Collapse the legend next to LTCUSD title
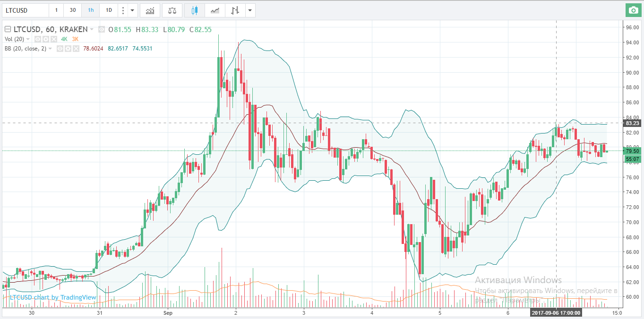This screenshot has height=319, width=644. 8,29
